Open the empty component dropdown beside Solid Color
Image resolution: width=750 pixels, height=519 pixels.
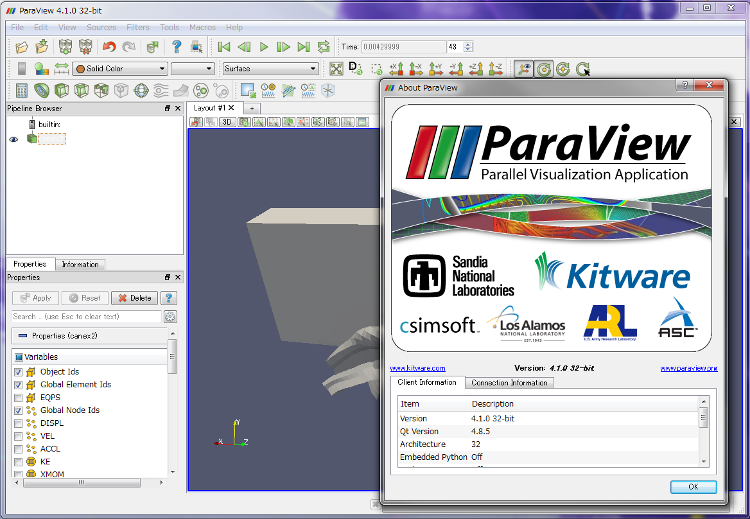coord(192,69)
